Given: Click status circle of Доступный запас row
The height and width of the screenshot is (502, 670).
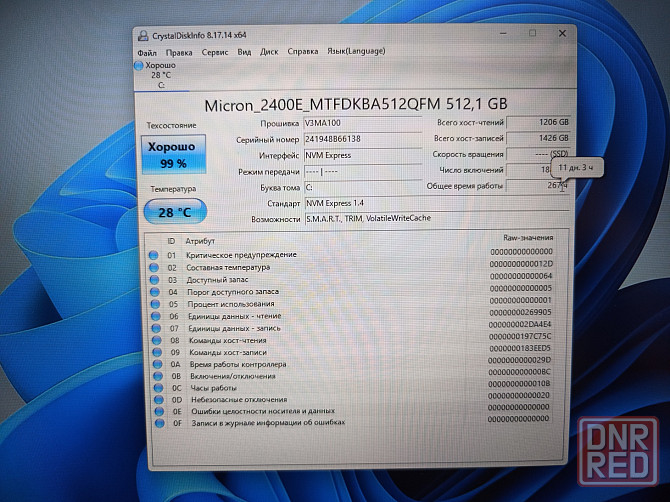Looking at the screenshot, I should pyautogui.click(x=154, y=280).
